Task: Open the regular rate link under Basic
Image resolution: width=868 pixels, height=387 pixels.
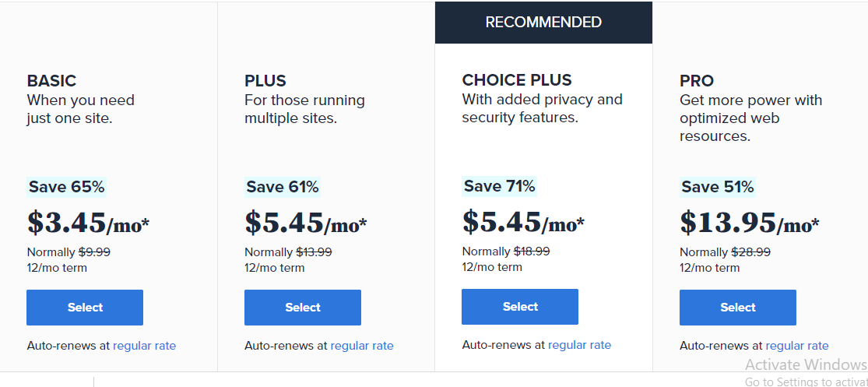Action: click(x=145, y=346)
